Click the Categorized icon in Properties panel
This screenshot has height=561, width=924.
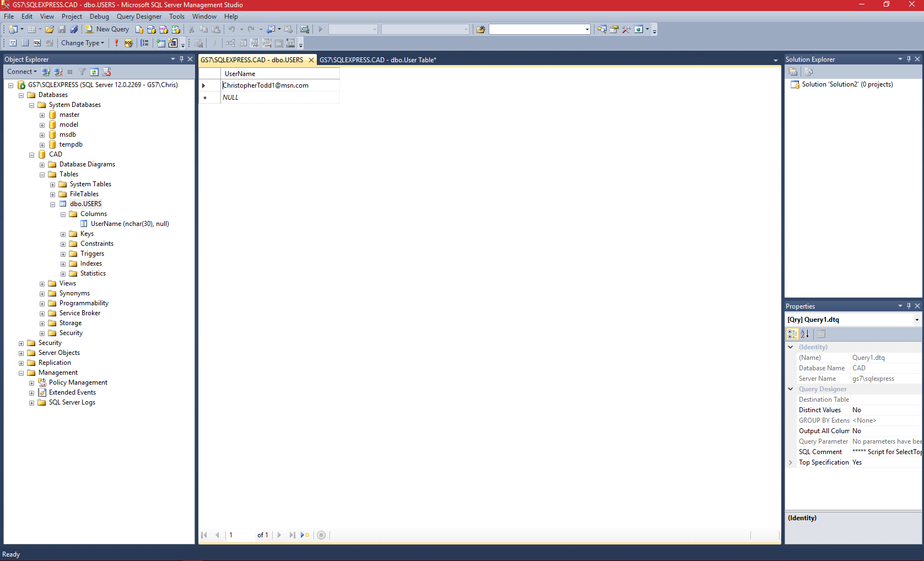coord(792,334)
